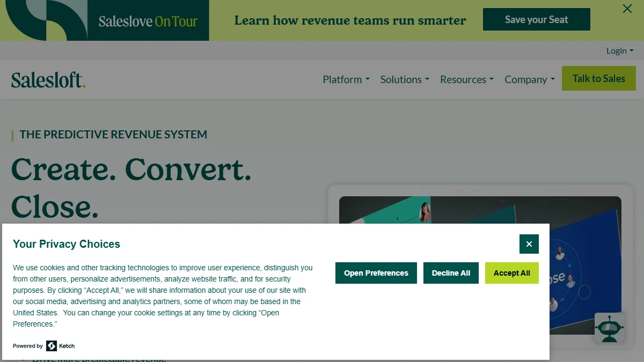This screenshot has height=362, width=644.
Task: Click the Salesloft logo
Action: [x=48, y=79]
